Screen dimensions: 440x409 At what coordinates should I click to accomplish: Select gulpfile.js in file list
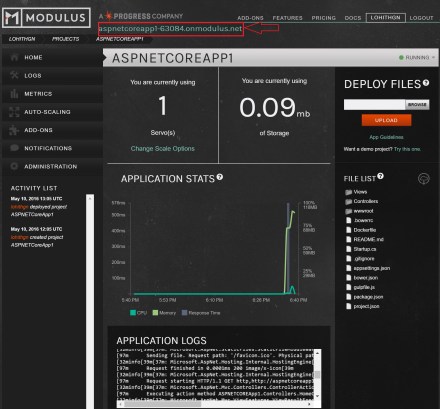click(x=360, y=287)
